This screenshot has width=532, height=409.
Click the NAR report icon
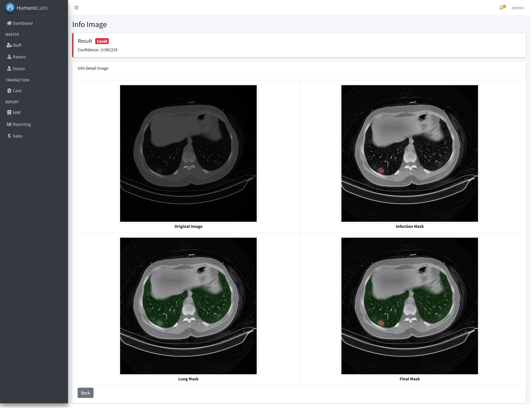(x=9, y=113)
